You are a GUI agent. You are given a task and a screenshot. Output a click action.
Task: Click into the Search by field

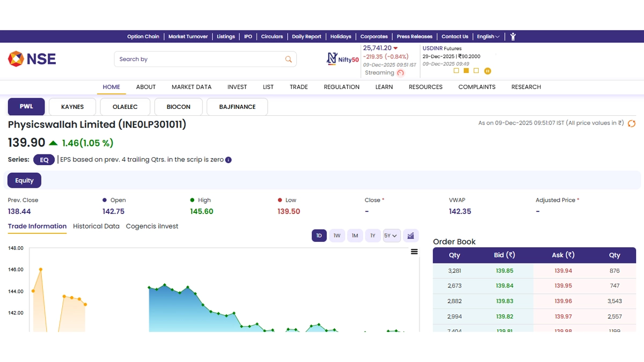pos(199,59)
